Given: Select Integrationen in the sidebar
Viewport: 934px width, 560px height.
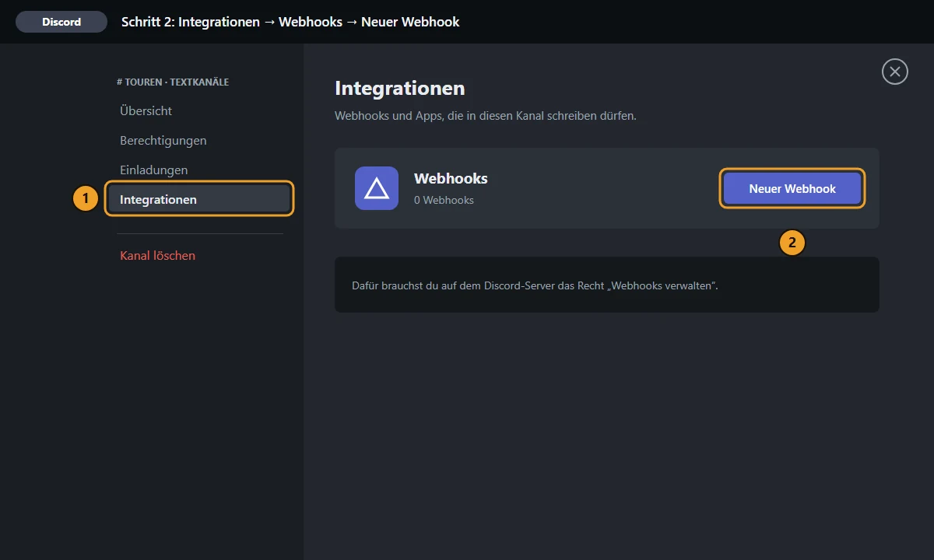Looking at the screenshot, I should click(x=199, y=199).
